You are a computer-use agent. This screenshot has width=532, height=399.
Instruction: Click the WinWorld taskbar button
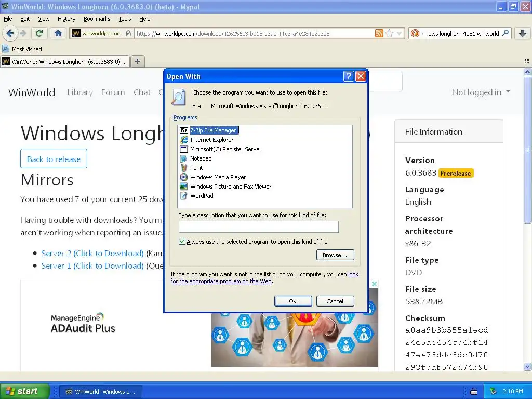(x=100, y=392)
